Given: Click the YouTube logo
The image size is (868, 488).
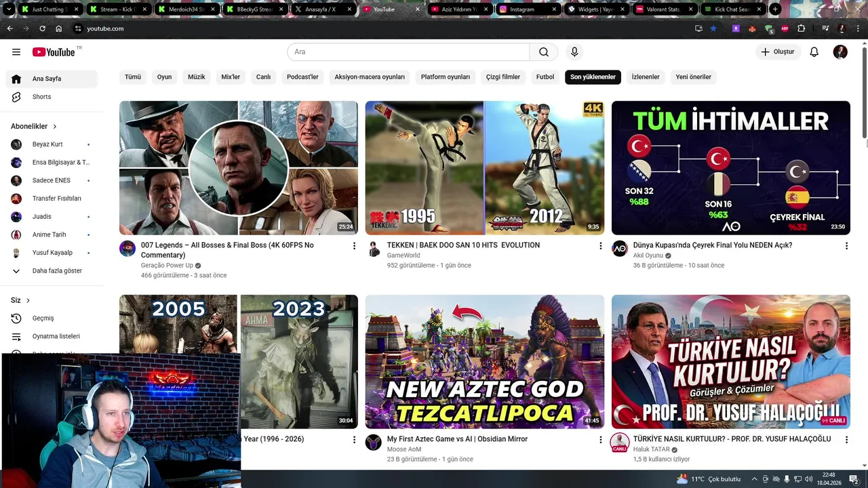Looking at the screenshot, I should pos(54,52).
